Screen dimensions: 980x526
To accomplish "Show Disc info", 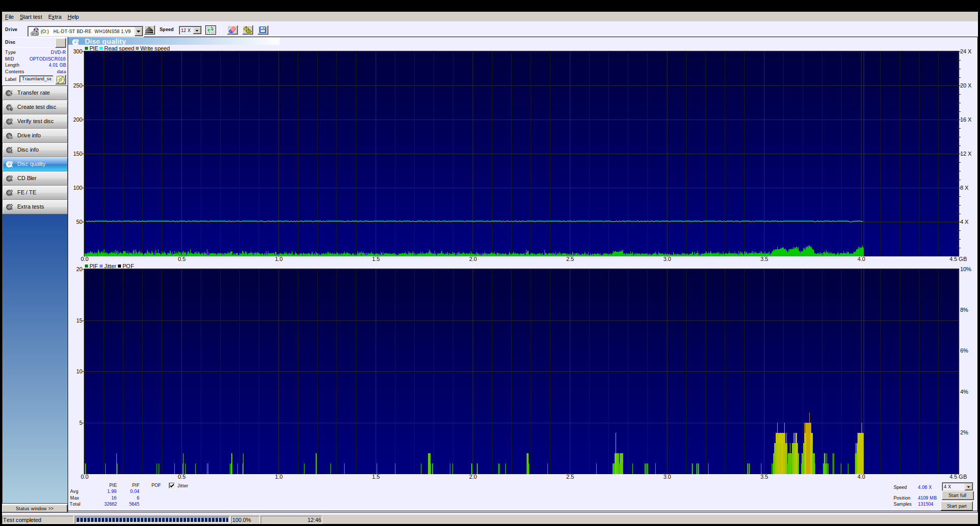I will tap(35, 150).
